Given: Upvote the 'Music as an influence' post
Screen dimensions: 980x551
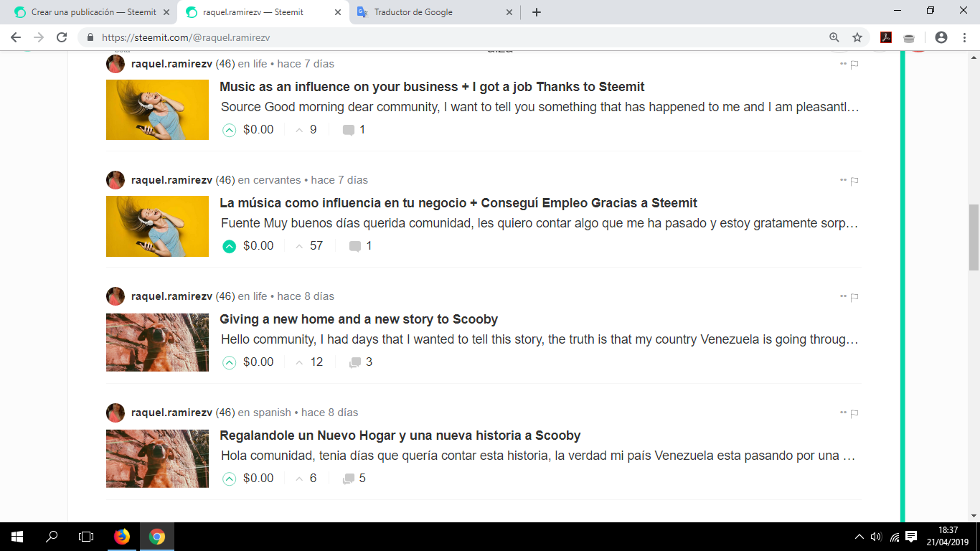Looking at the screenshot, I should (229, 129).
